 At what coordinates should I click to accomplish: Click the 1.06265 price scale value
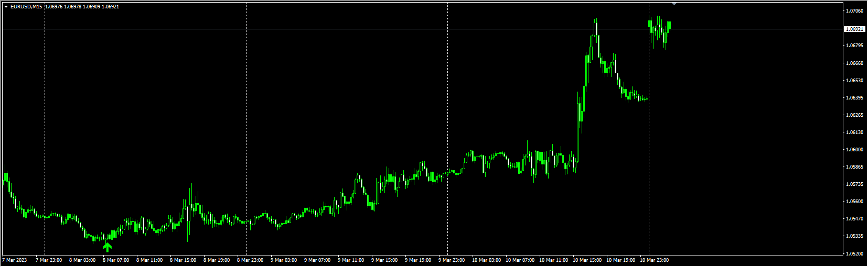(x=855, y=115)
